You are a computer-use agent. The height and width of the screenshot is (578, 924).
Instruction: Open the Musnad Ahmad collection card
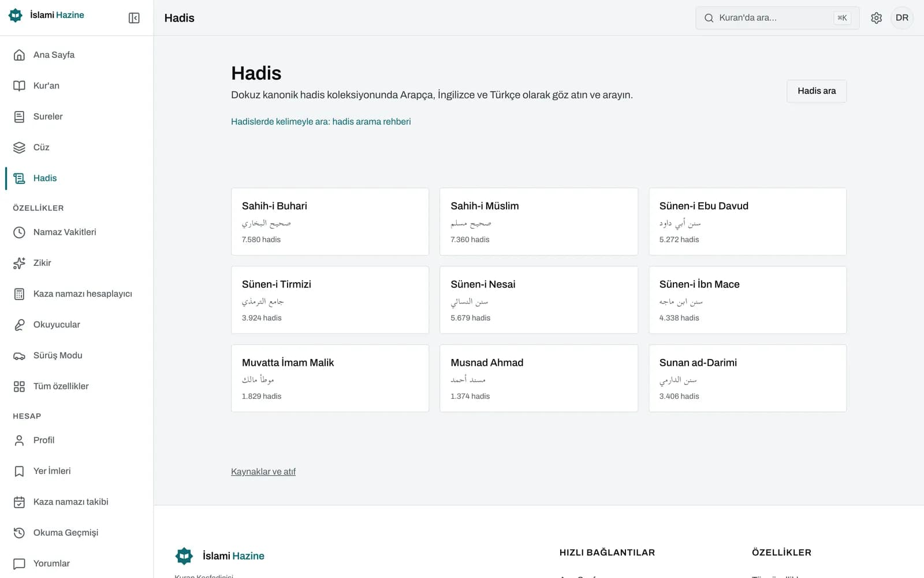539,378
